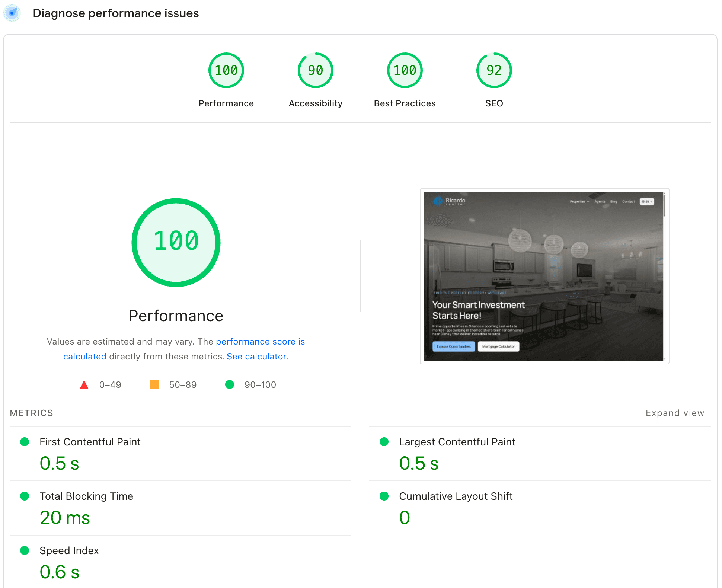Viewport: 722px width, 588px height.
Task: Jump to Accessibility section via label
Action: coord(315,103)
